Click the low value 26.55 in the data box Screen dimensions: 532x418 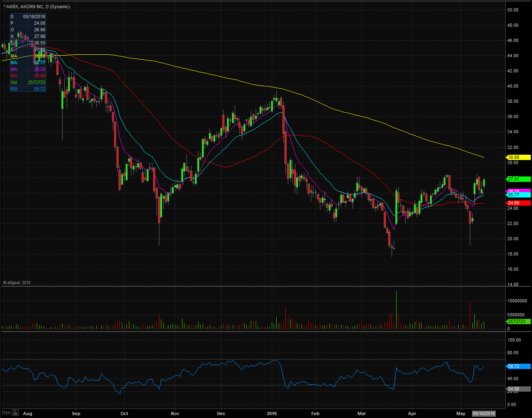click(x=40, y=43)
